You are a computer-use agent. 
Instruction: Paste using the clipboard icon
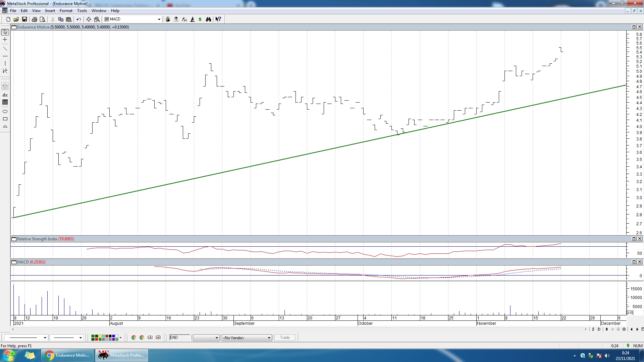click(69, 19)
